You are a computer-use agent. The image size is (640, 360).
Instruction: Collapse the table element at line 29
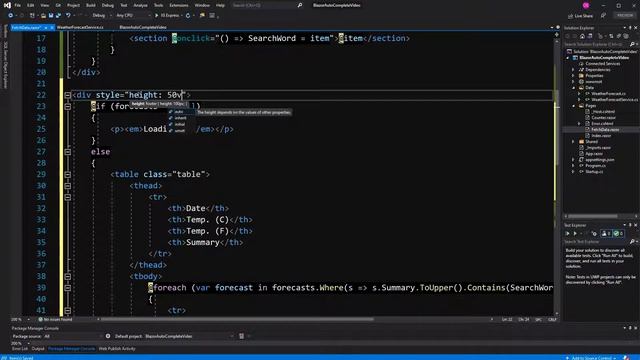pyautogui.click(x=68, y=175)
